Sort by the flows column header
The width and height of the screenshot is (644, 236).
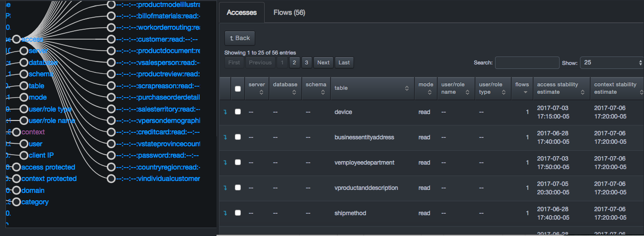pos(522,88)
